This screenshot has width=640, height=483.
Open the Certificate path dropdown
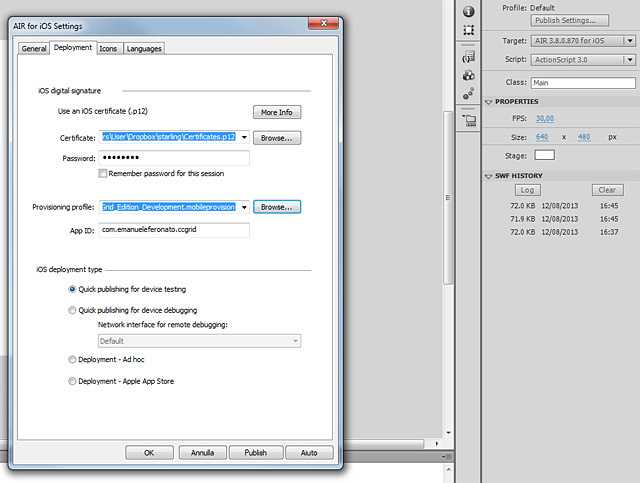click(243, 138)
